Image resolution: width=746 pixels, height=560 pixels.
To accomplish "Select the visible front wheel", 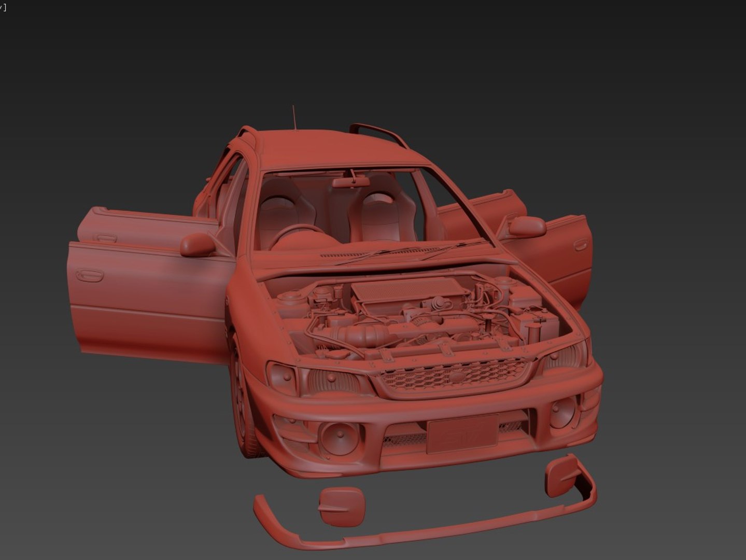I will click(x=244, y=399).
